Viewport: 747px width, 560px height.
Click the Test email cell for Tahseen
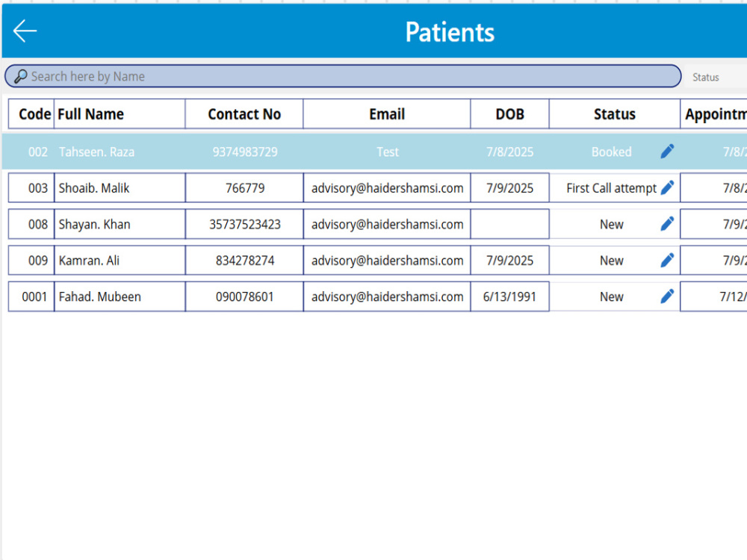(x=387, y=152)
